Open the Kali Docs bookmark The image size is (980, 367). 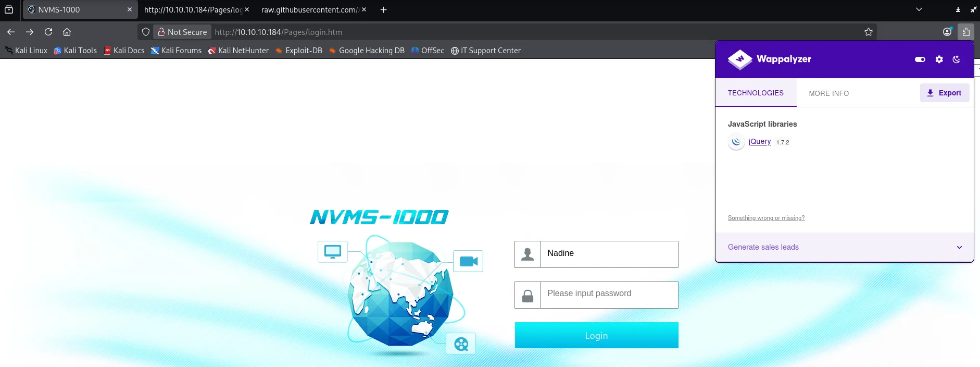coord(124,51)
